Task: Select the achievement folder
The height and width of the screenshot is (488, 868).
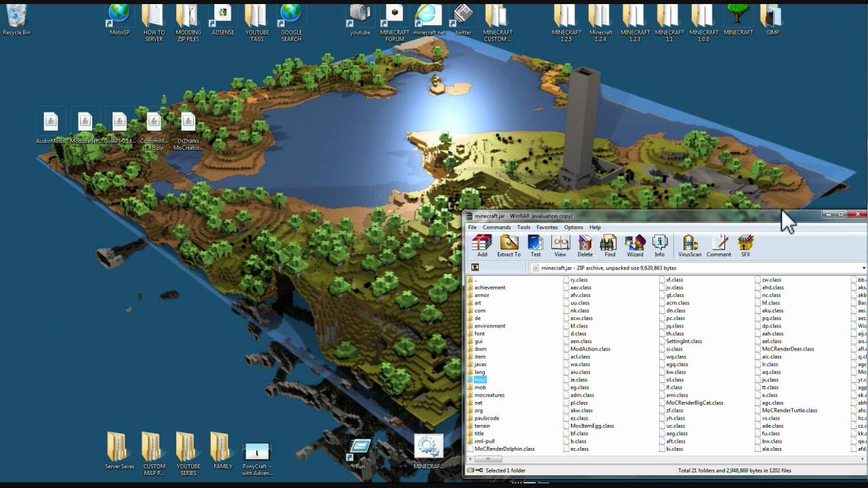Action: 486,287
